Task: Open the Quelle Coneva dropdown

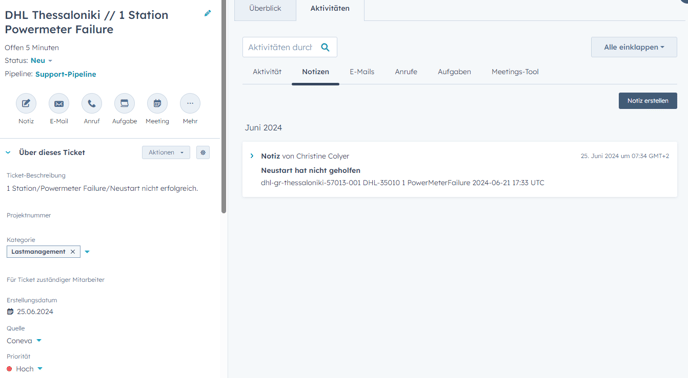Action: (x=24, y=341)
